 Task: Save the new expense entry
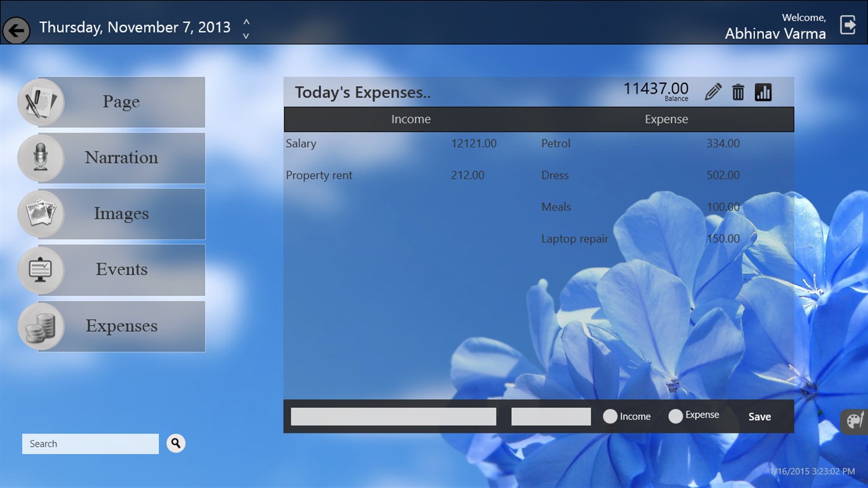(759, 416)
